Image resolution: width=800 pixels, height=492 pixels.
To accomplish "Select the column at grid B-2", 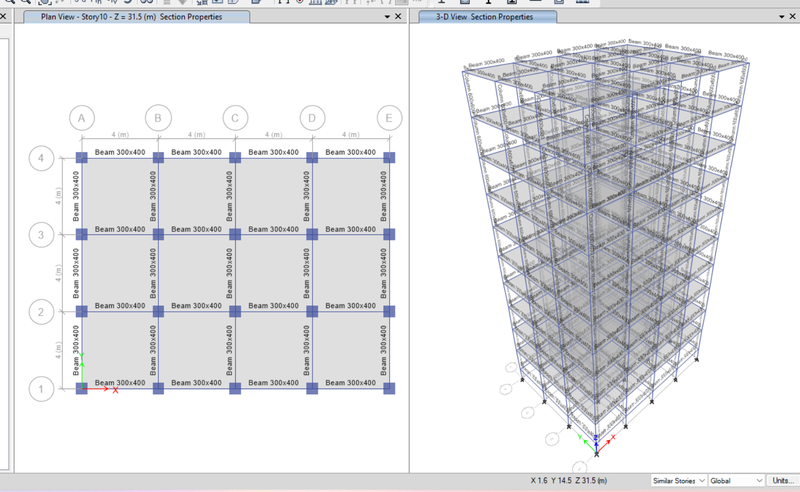I will point(158,311).
